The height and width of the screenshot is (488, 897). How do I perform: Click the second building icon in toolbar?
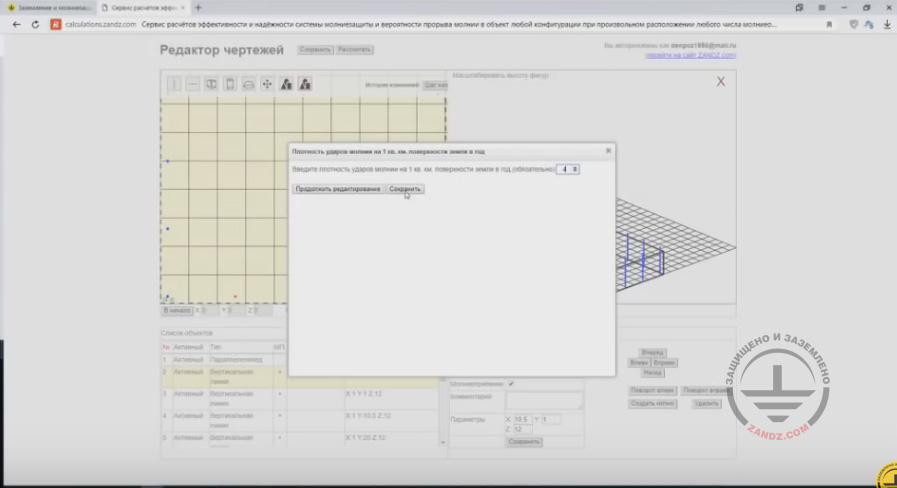pyautogui.click(x=305, y=84)
